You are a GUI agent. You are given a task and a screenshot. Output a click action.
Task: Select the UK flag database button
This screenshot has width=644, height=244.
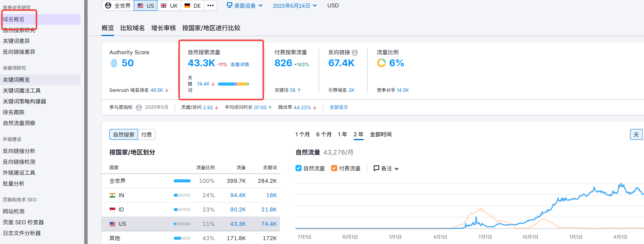click(169, 6)
